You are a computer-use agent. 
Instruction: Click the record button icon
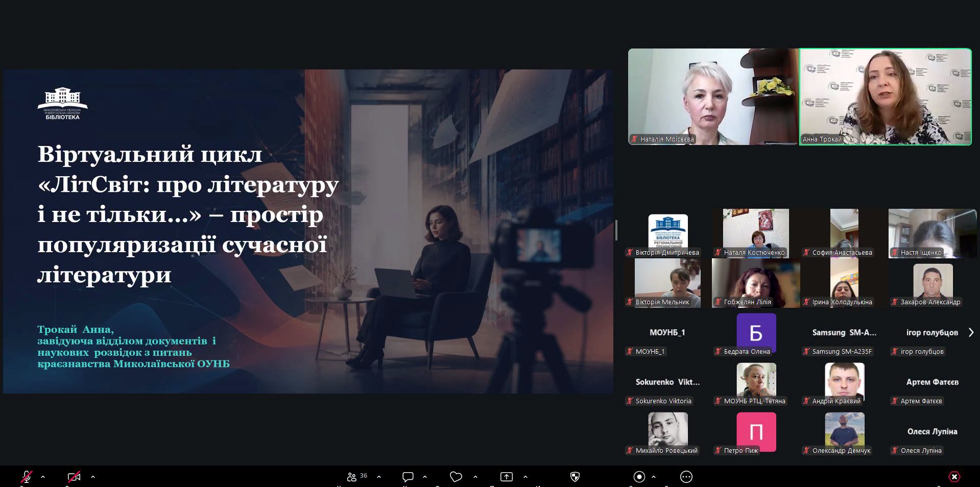tap(639, 477)
